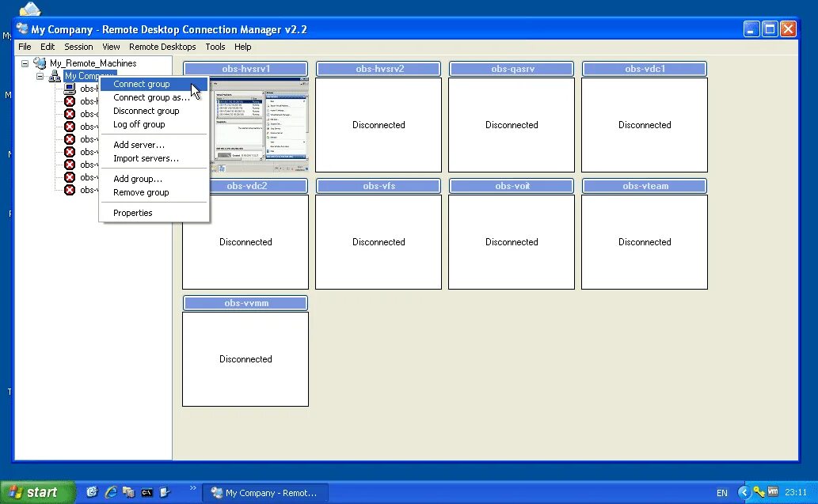The image size is (818, 504).
Task: Open the View menu
Action: click(111, 47)
